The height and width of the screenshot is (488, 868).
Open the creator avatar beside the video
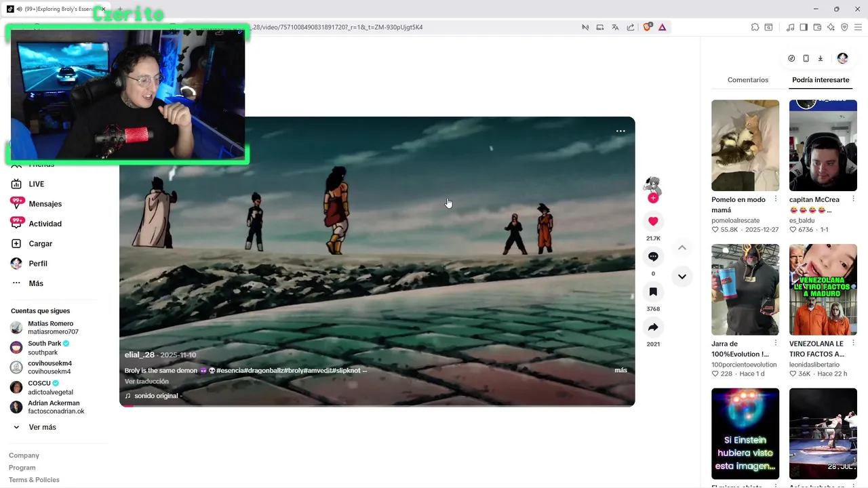652,184
